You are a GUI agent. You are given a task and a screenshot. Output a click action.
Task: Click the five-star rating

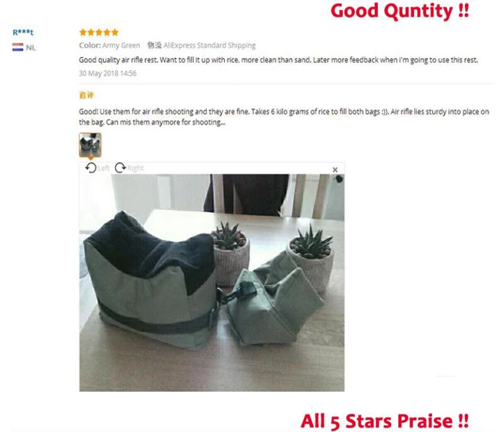coord(99,32)
